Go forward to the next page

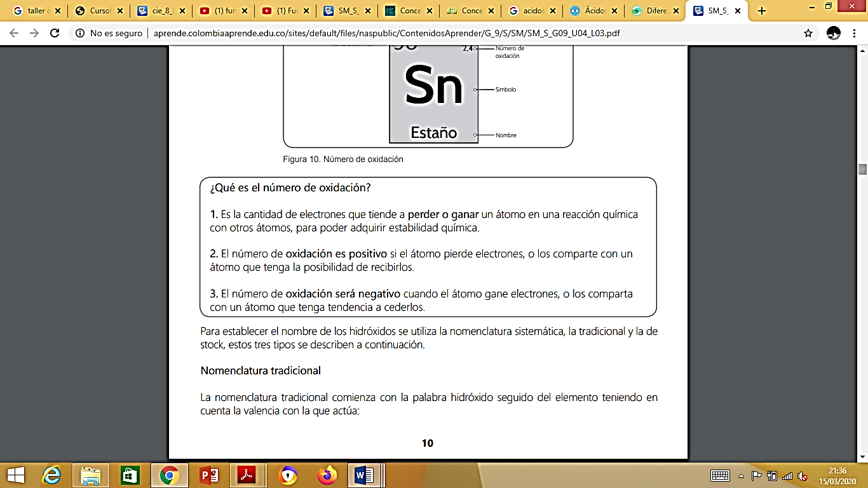pos(34,33)
